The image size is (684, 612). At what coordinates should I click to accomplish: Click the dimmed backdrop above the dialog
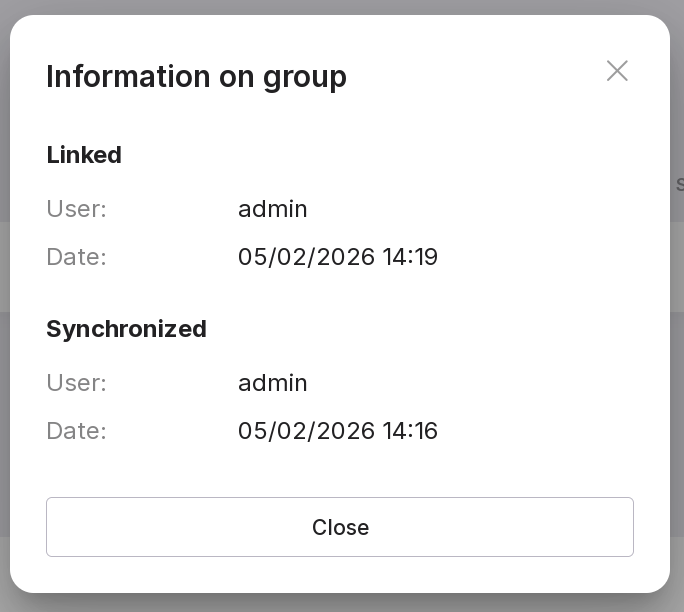coord(340,6)
